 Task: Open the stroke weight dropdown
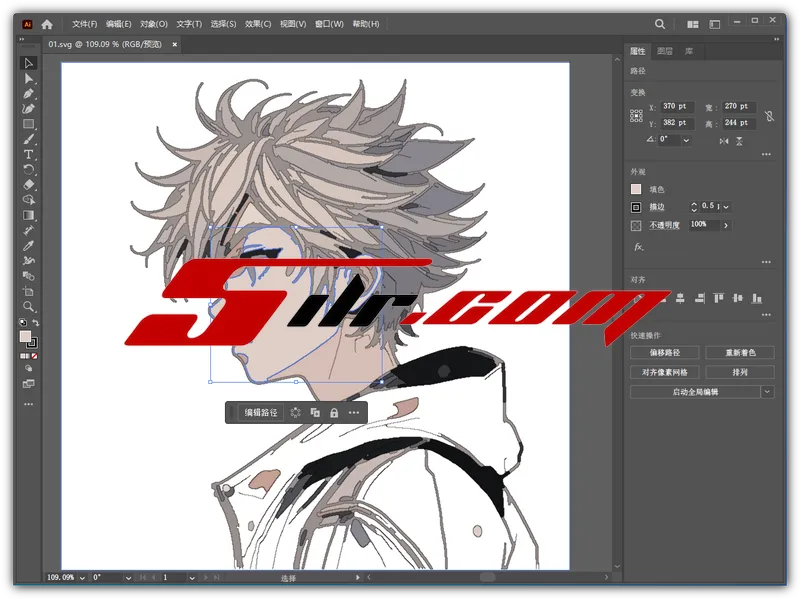pyautogui.click(x=726, y=207)
